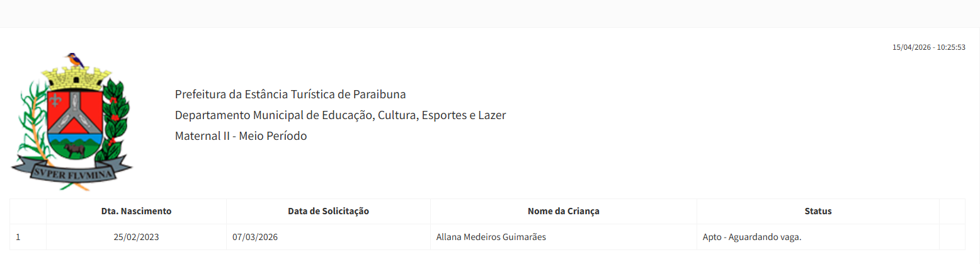Select the Prefeitura da Estância Turística heading
980x264 pixels.
pos(290,95)
